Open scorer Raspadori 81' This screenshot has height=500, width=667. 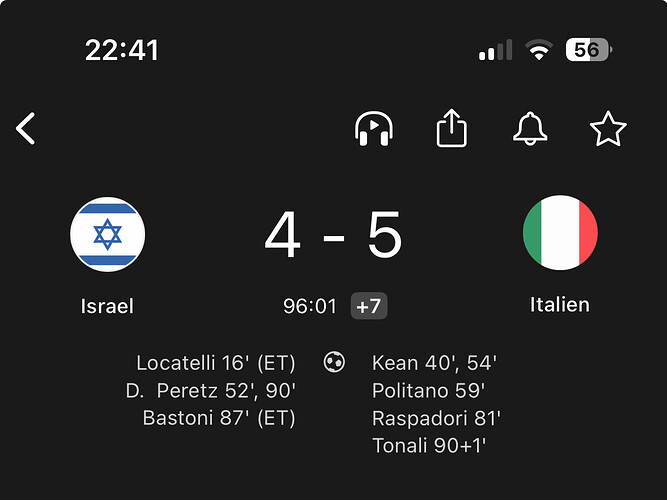(436, 418)
